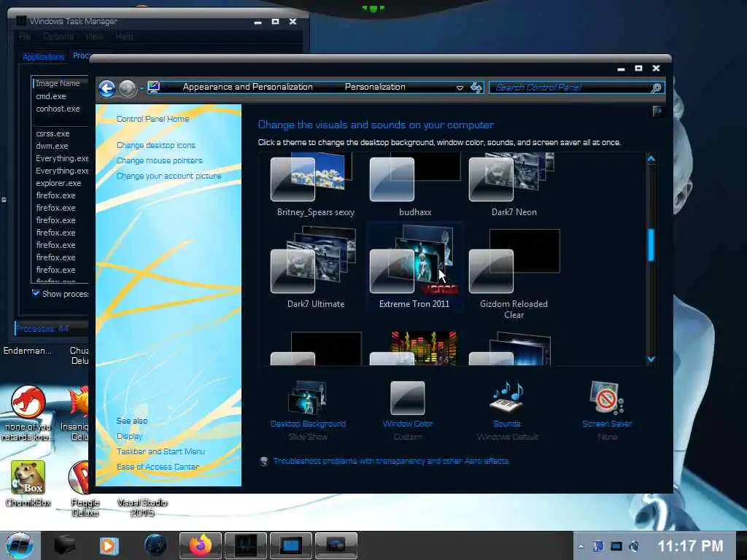Open Firefox from the taskbar
747x560 pixels.
click(201, 545)
